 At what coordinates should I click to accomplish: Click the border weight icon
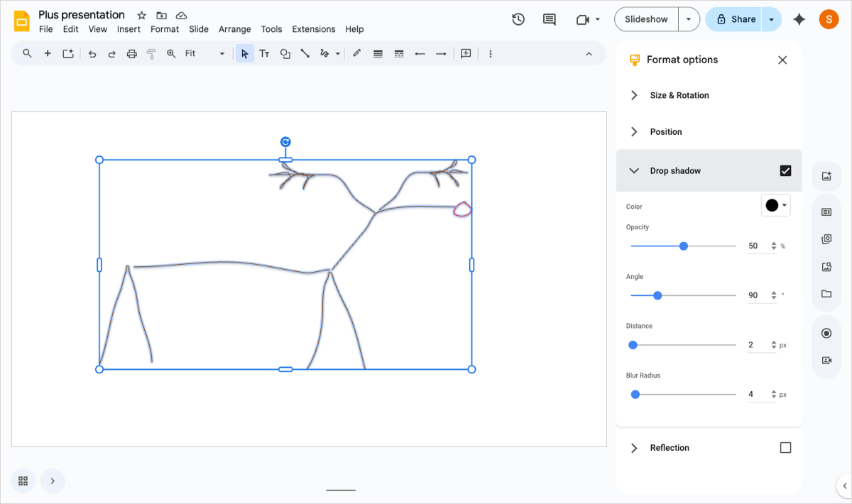click(378, 54)
